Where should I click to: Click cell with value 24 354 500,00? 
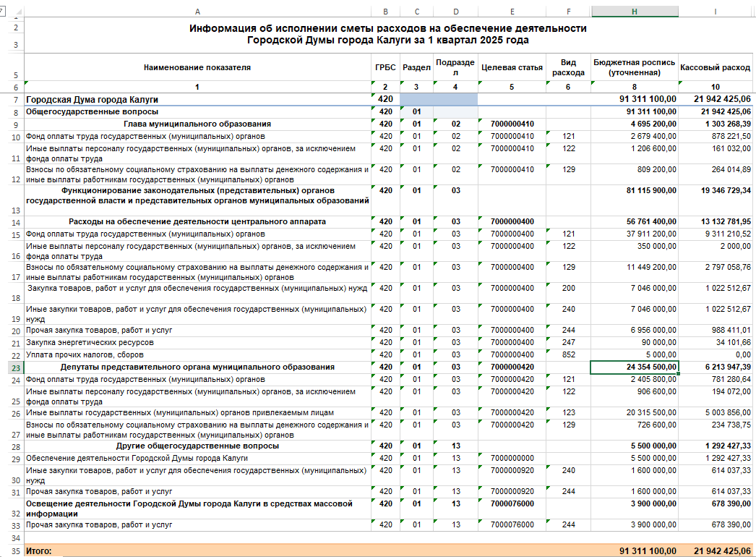(x=634, y=367)
